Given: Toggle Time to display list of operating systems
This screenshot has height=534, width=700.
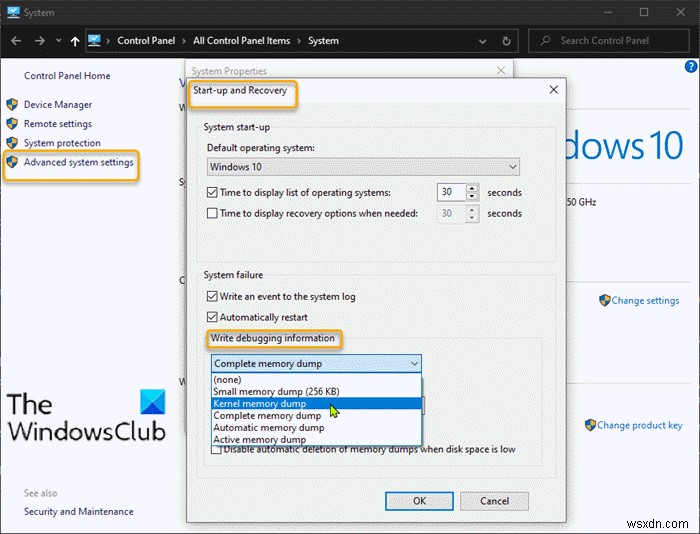Looking at the screenshot, I should [212, 192].
